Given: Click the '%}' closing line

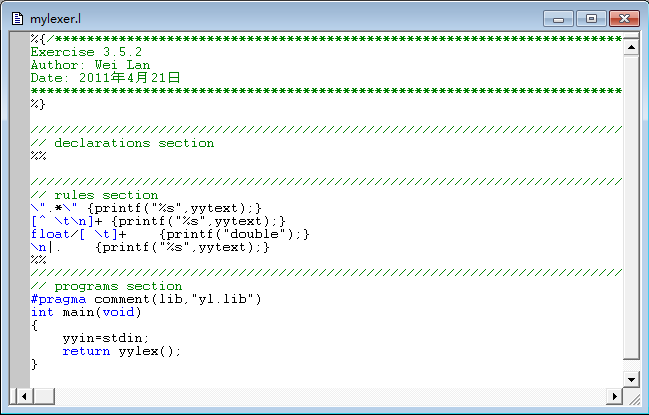Looking at the screenshot, I should (x=38, y=104).
